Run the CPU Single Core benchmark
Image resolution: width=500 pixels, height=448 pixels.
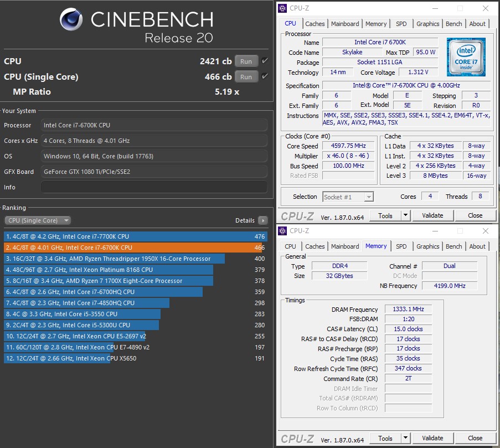[246, 76]
